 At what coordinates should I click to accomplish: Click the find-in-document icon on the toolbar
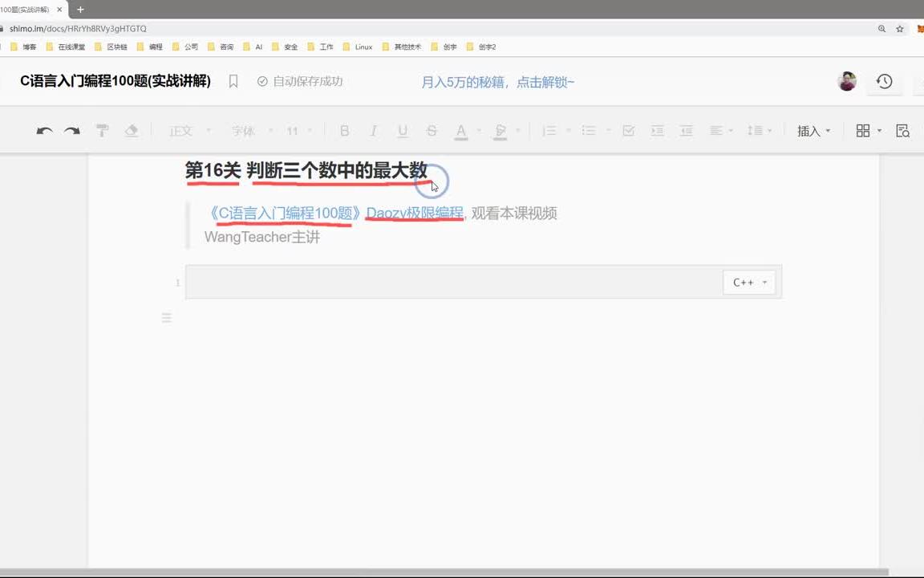click(x=902, y=130)
